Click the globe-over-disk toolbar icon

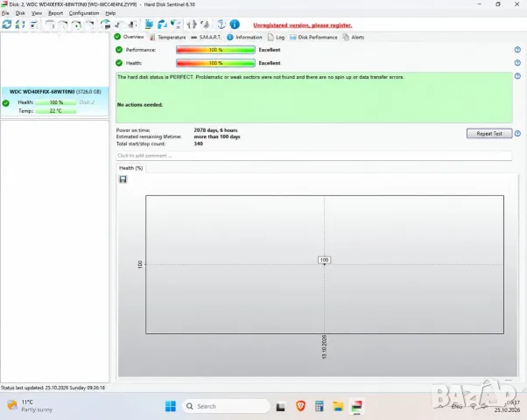click(x=106, y=24)
